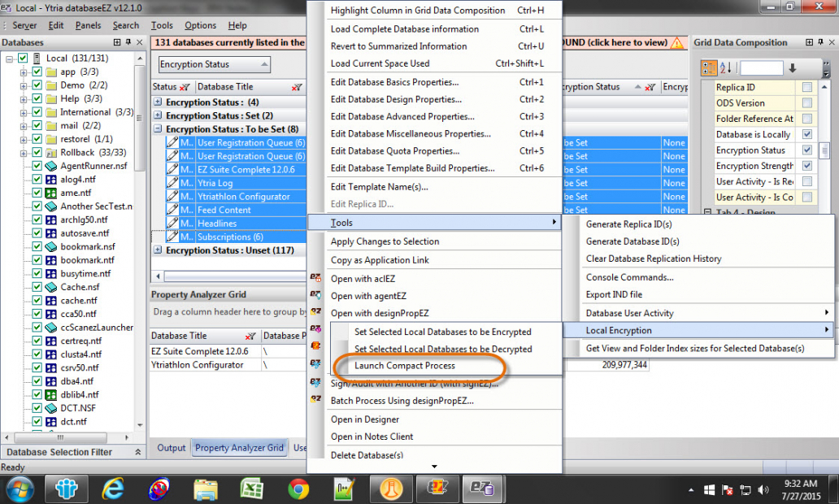Choose Set Selected Local Databases to be Encrypted
The image size is (839, 504).
[442, 332]
